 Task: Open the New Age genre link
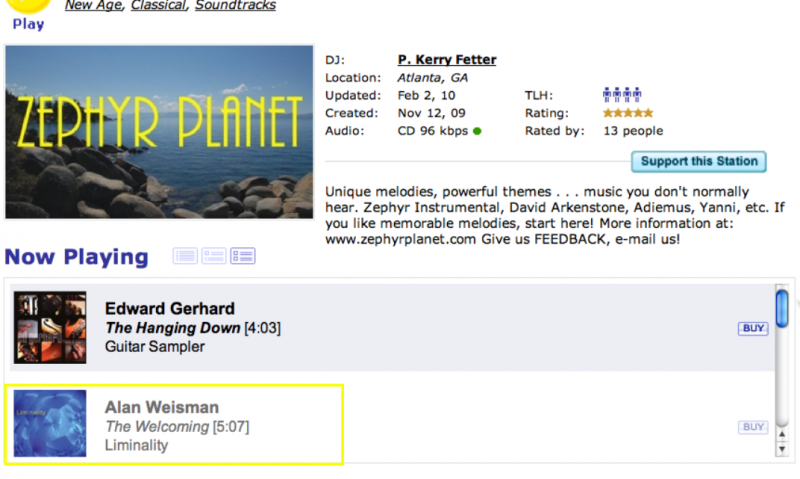[x=95, y=6]
